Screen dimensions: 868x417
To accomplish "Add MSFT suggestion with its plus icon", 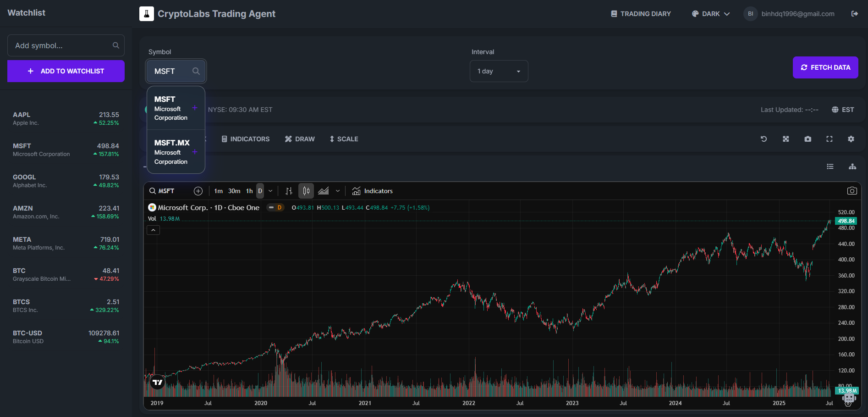I will click(195, 108).
